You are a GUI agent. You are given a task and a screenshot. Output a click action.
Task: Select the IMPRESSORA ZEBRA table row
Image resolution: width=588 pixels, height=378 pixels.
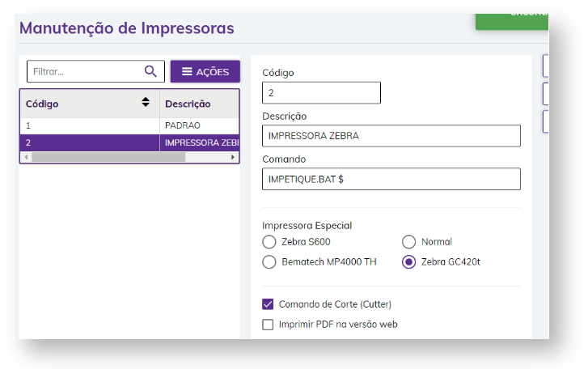tap(129, 142)
